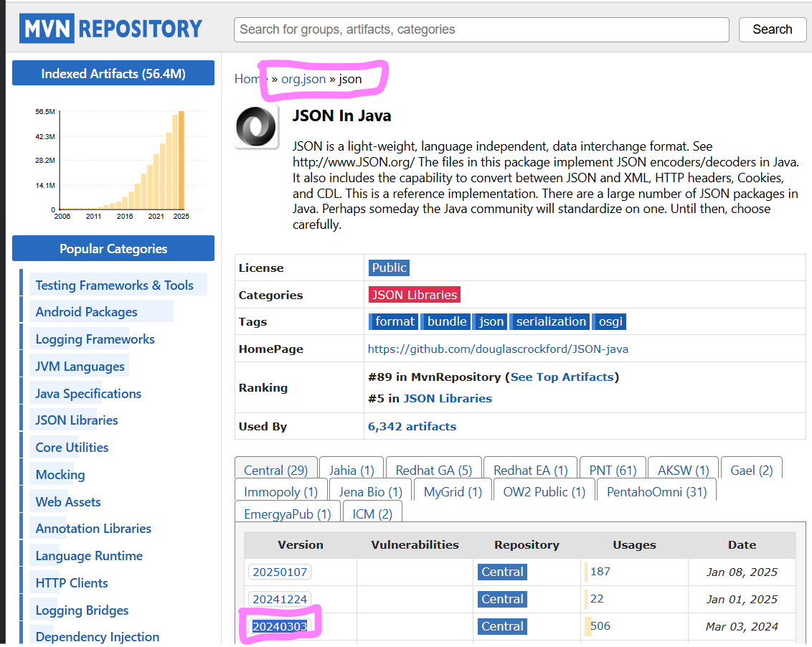
Task: Click the JSON In Java artifact icon
Action: pyautogui.click(x=256, y=126)
